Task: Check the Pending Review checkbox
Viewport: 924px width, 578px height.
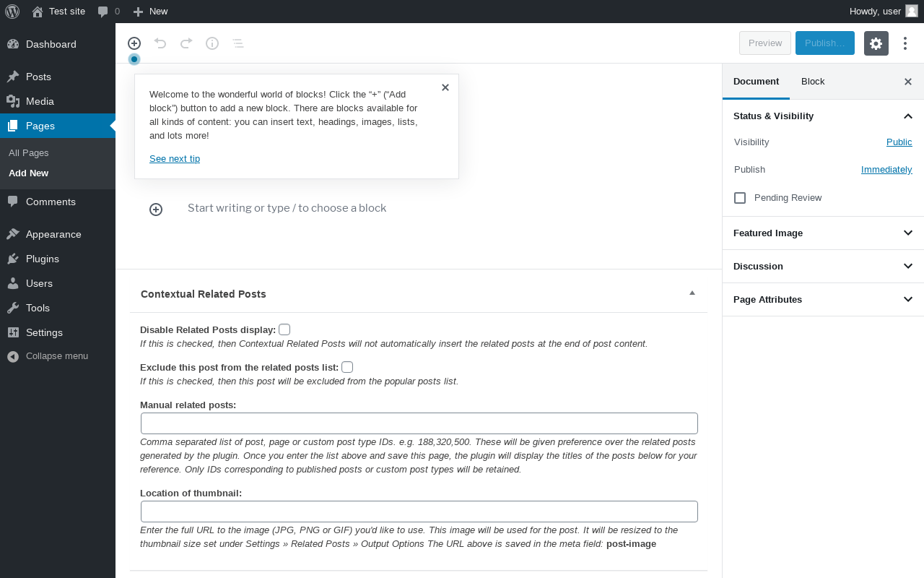Action: click(740, 198)
